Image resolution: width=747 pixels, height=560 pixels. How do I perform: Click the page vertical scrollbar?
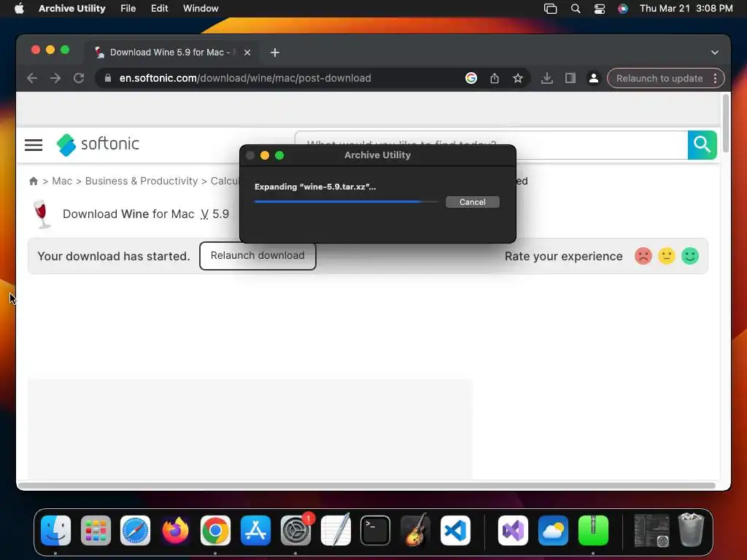(x=726, y=124)
